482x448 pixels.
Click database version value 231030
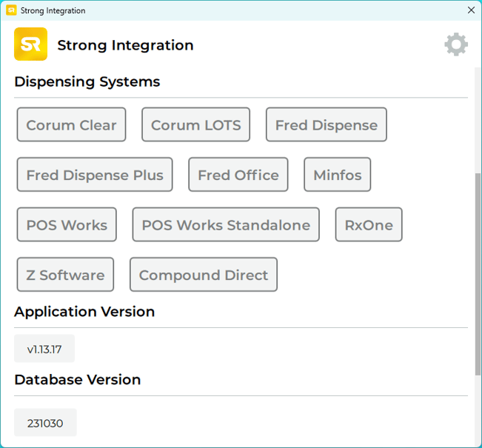(45, 423)
